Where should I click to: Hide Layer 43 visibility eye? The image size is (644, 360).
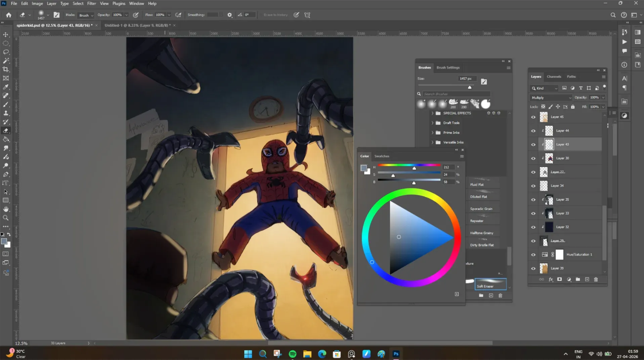(x=533, y=145)
